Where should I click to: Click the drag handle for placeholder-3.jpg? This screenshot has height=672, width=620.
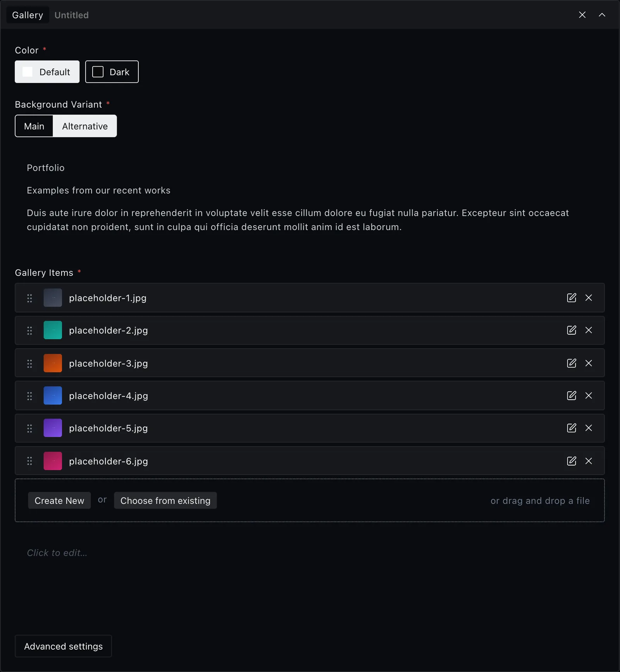[x=29, y=363]
